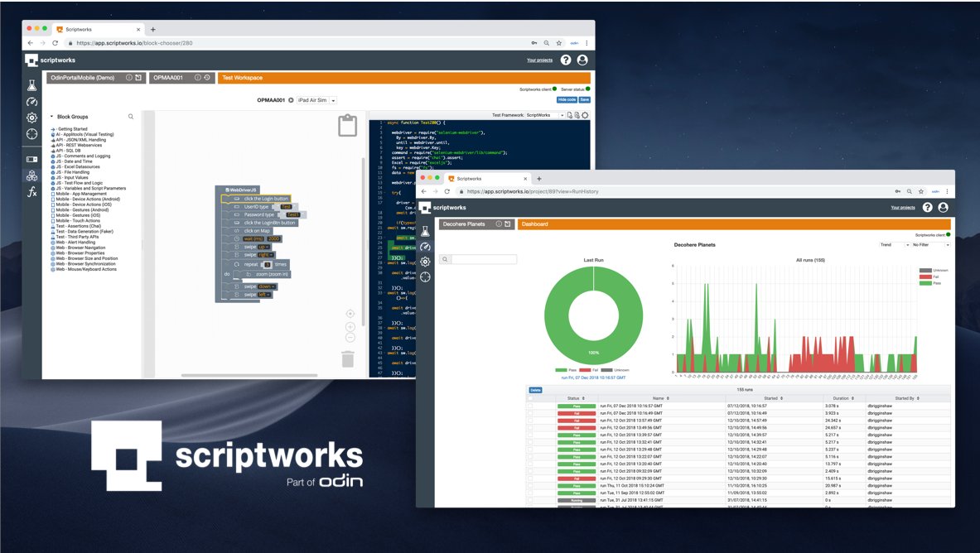The height and width of the screenshot is (553, 980).
Task: Open the gear settings icon in back window sidebar
Action: 31,118
